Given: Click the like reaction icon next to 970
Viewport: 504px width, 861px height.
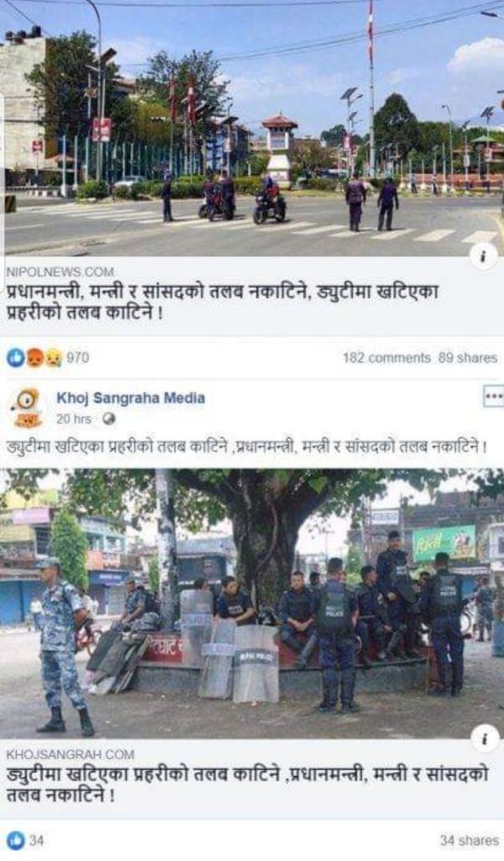Looking at the screenshot, I should click(15, 358).
